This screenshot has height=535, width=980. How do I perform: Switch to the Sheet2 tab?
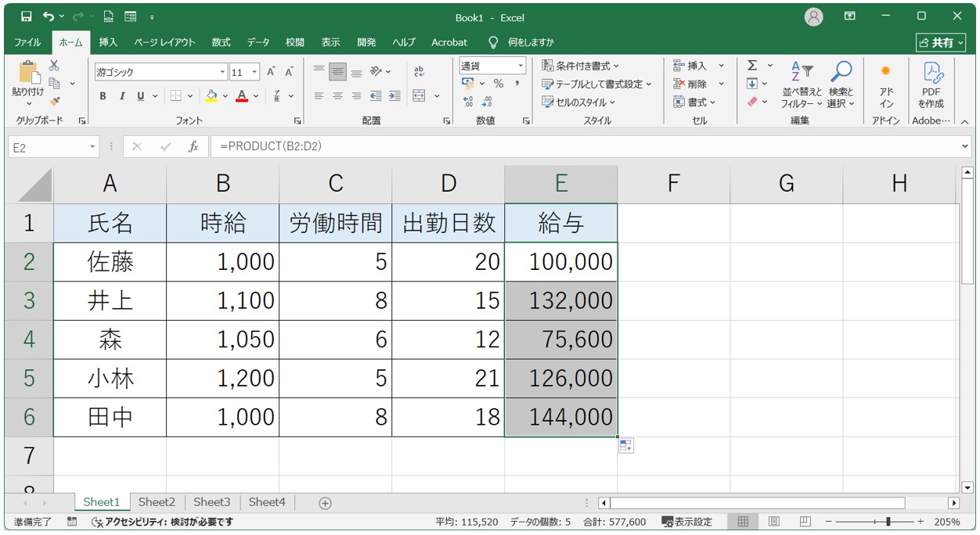(x=157, y=502)
